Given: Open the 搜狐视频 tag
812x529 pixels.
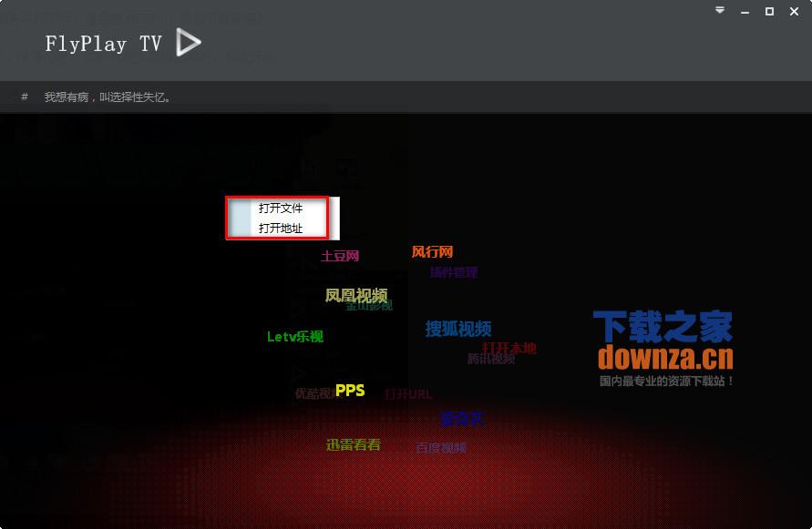Looking at the screenshot, I should click(457, 329).
